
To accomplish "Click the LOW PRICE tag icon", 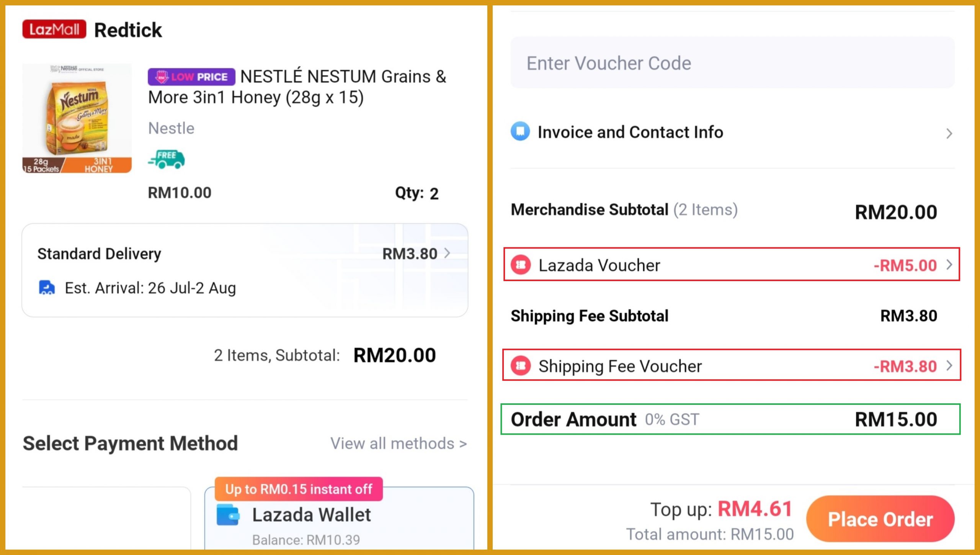I will pos(191,77).
